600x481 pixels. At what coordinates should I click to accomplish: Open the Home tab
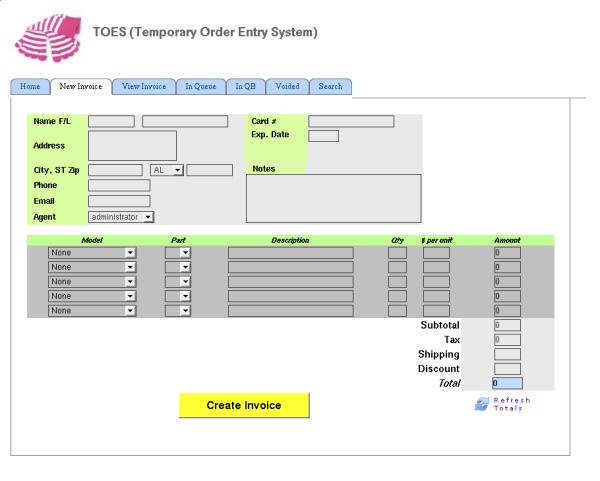pos(30,87)
